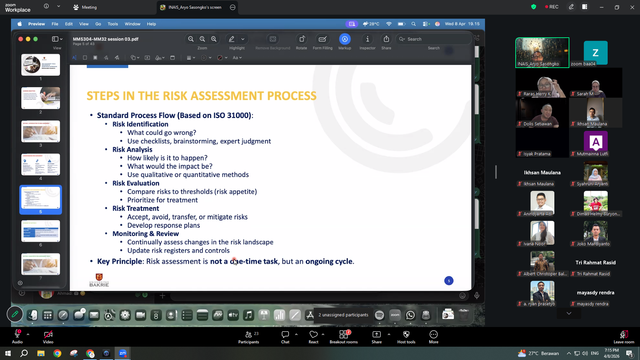Open the Zoom Chat panel
Viewport: 640px width, 360px height.
pyautogui.click(x=285, y=337)
